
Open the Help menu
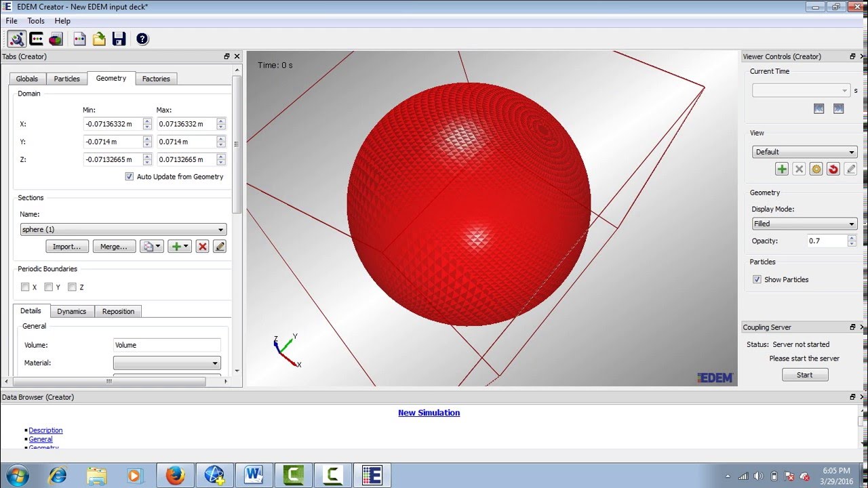point(62,21)
